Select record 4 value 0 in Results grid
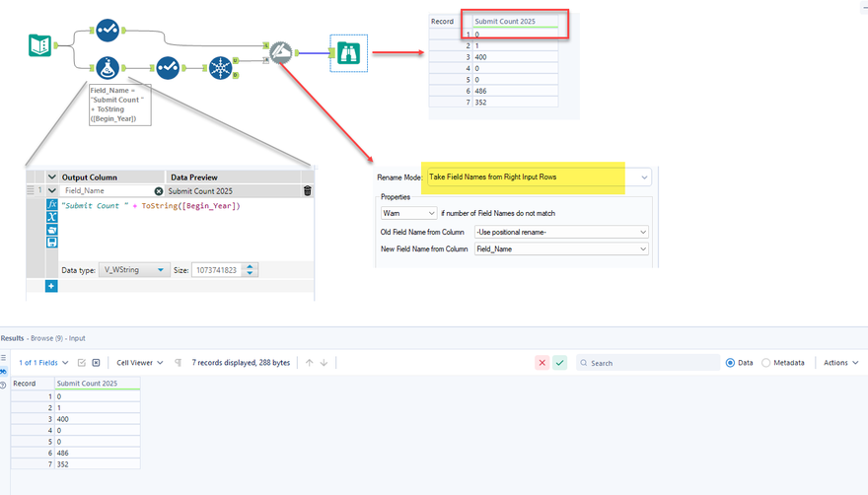Screen dimensions: 868x495 [97, 430]
